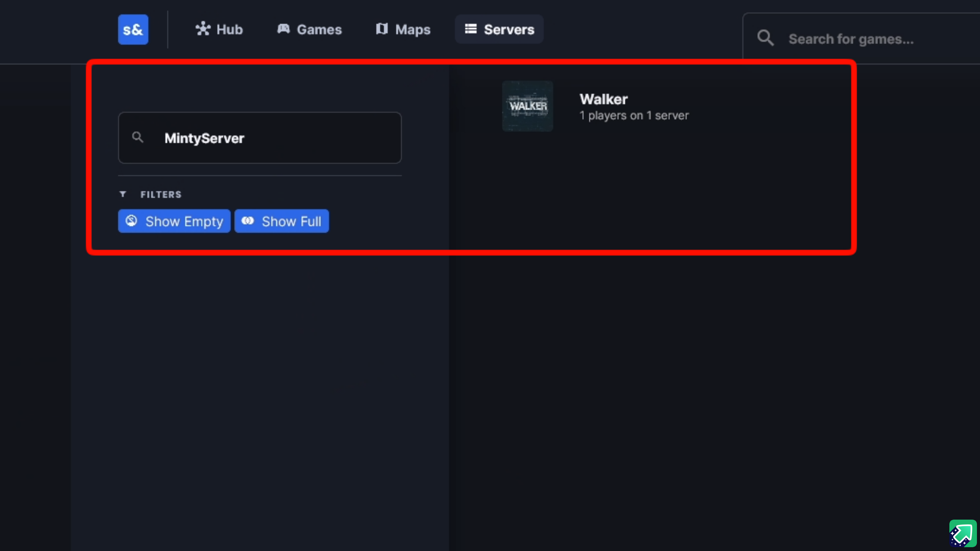Switch to the Games tab
Screen dimensions: 980x551
click(x=309, y=29)
